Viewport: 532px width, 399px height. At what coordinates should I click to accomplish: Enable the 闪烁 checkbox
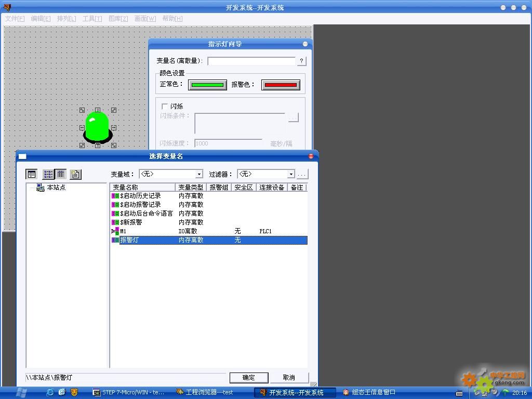[x=165, y=107]
